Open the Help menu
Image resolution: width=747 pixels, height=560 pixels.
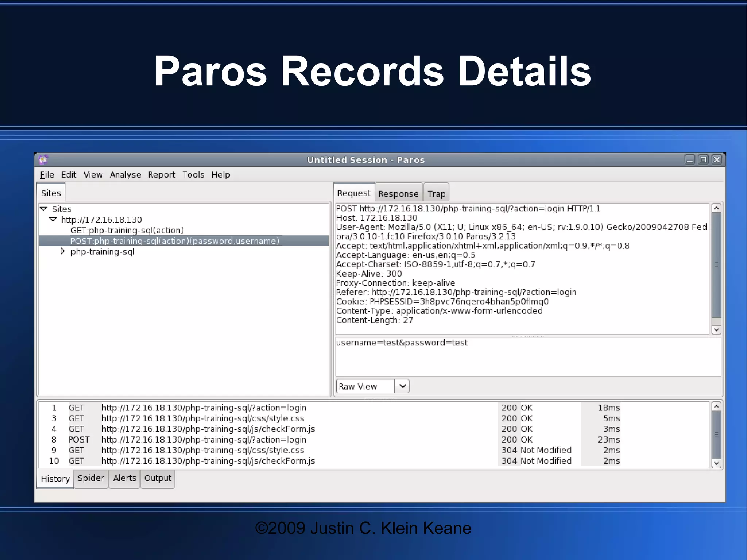(221, 175)
